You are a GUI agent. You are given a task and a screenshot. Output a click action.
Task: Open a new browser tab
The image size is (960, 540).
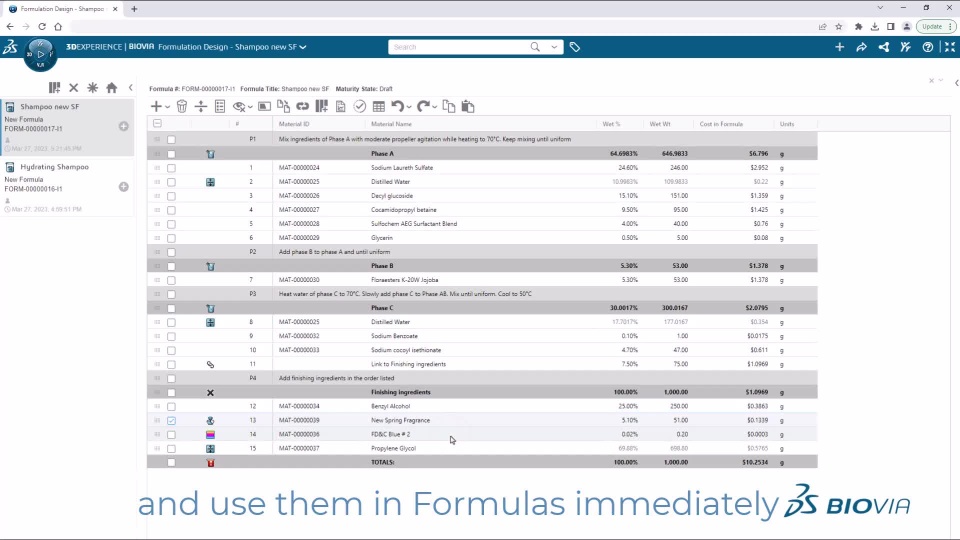134,9
